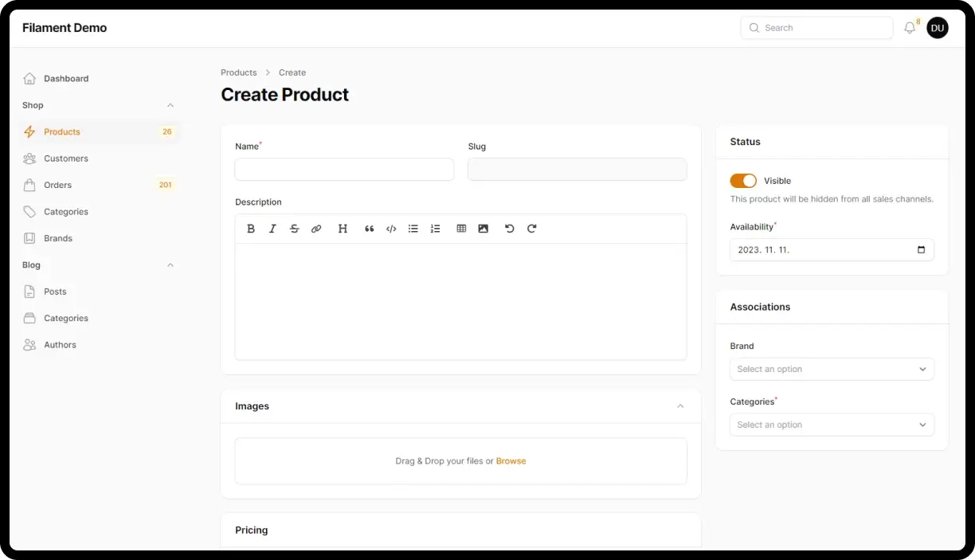Click the Create breadcrumb

pos(292,72)
